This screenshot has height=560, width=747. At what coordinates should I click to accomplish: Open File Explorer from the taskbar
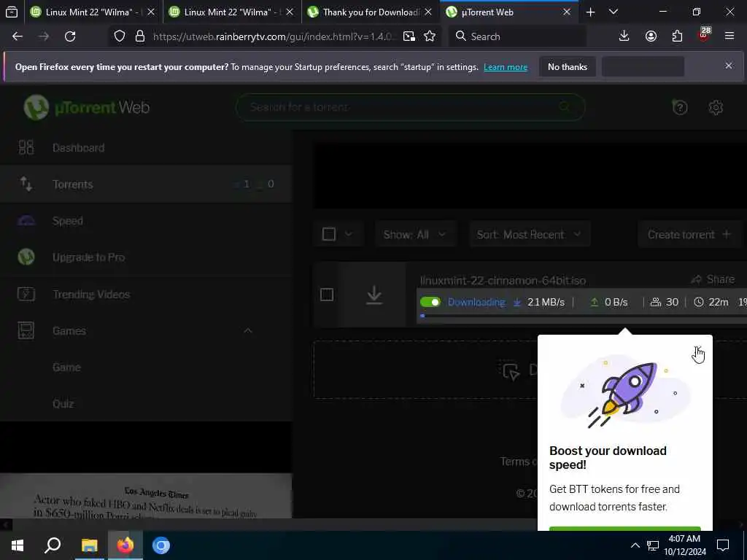click(89, 545)
